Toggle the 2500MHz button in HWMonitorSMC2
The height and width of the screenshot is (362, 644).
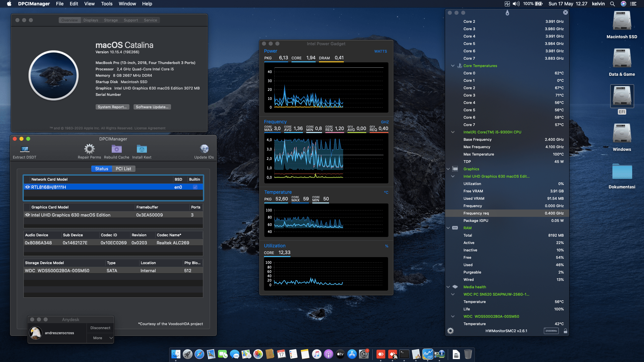551,331
